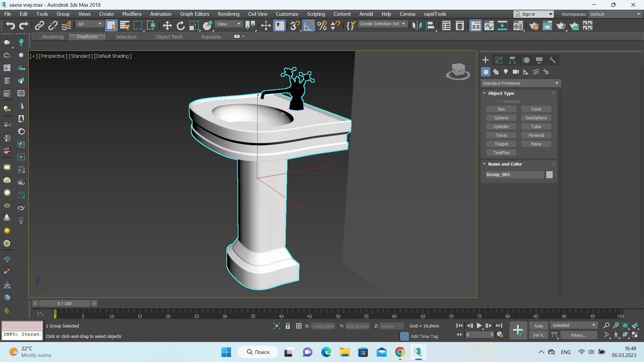Open the Customize menu
The image size is (644, 362).
point(287,14)
